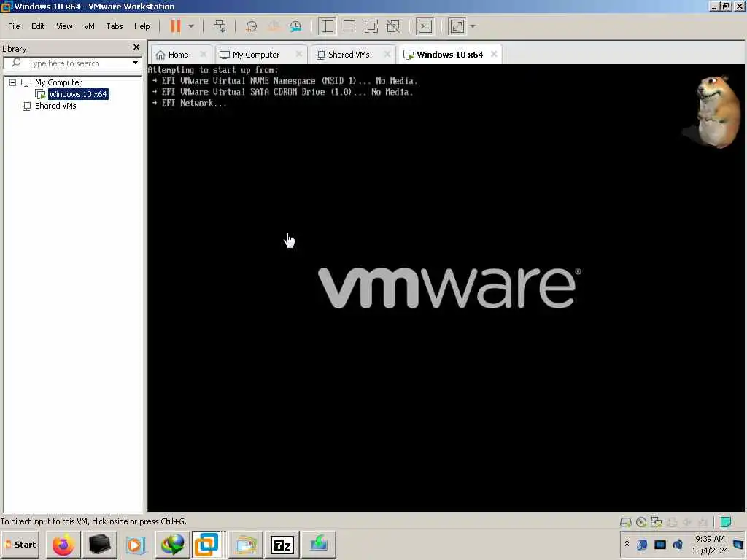Select Windows 10 x64 in library tree
Screen dimensions: 747x560
[78, 94]
